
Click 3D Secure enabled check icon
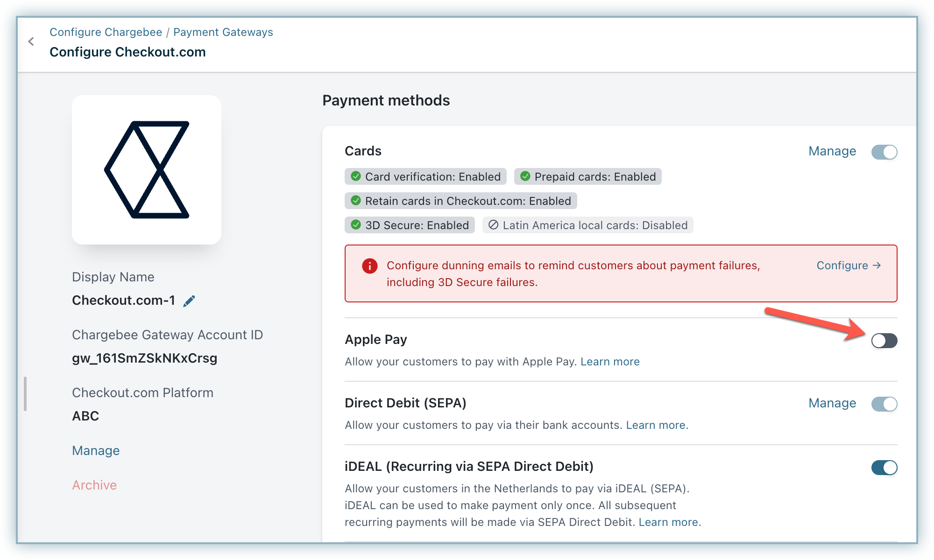[356, 225]
